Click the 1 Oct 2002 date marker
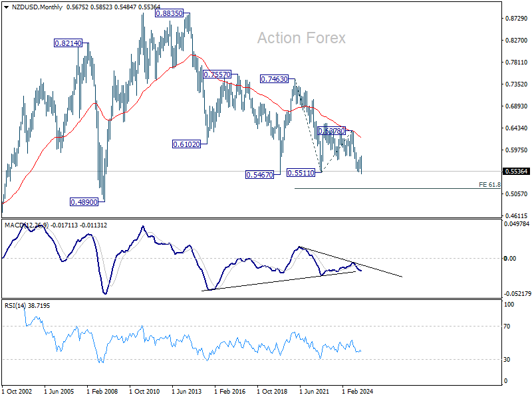532x399 pixels. tap(17, 391)
